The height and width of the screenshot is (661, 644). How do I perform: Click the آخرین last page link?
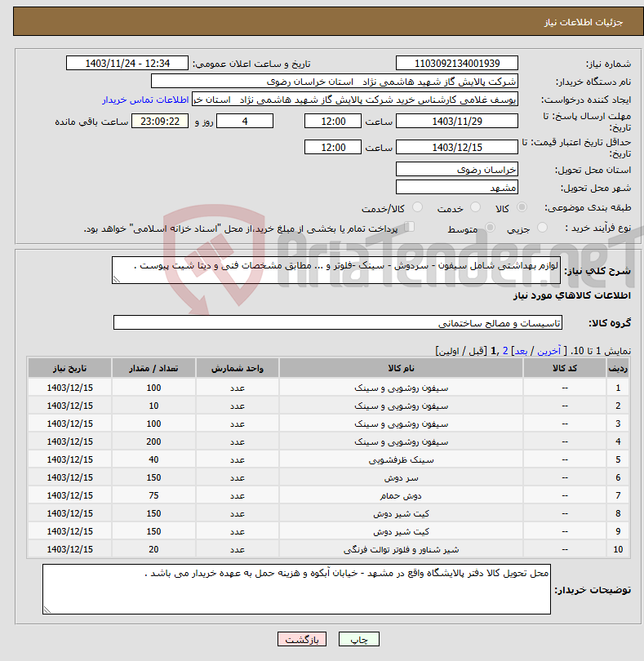[549, 351]
